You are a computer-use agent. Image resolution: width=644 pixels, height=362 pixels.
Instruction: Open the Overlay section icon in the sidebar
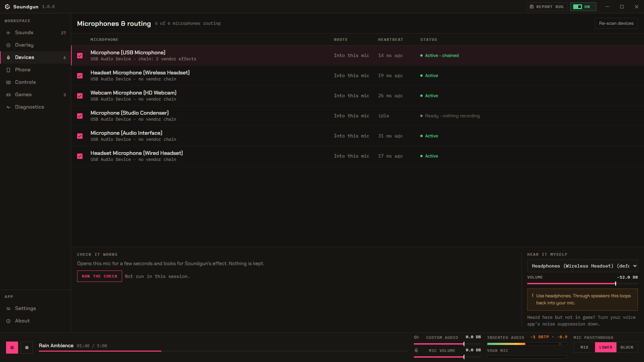[8, 45]
